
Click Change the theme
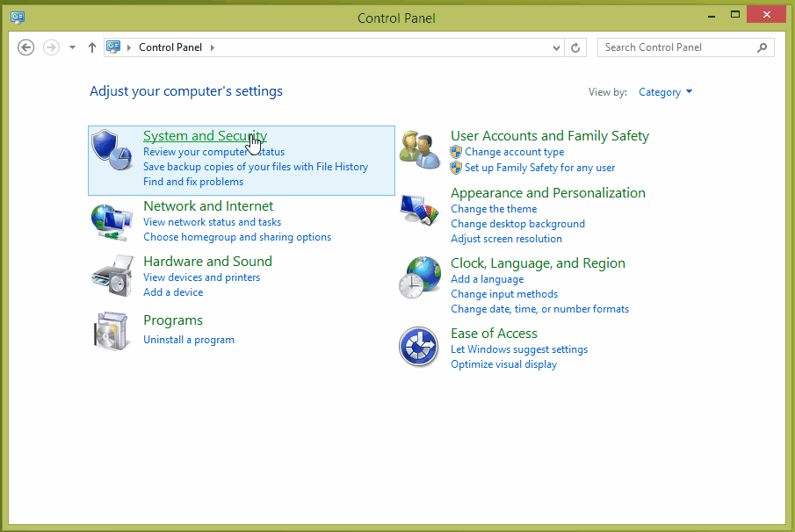(x=494, y=209)
